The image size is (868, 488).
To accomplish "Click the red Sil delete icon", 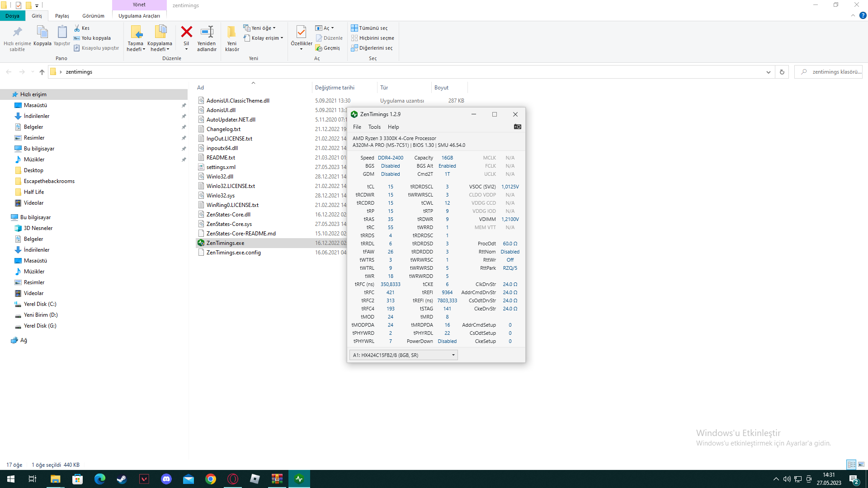I will (x=186, y=32).
